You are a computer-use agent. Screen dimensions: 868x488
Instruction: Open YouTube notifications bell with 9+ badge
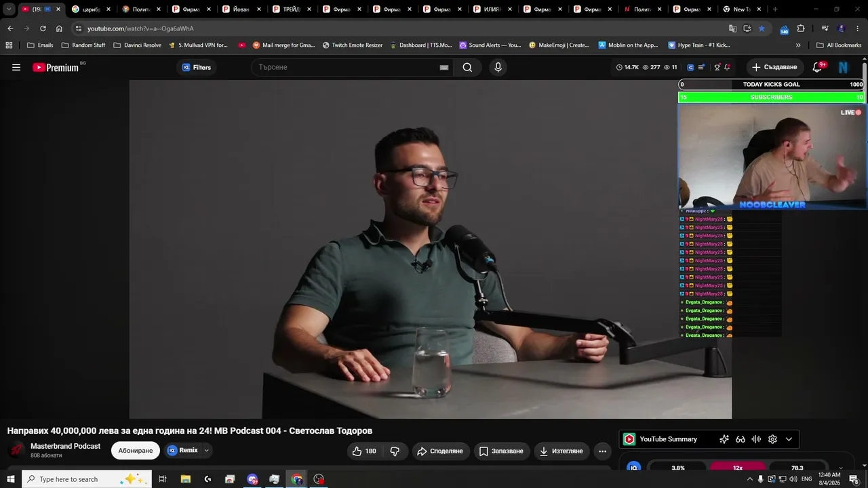[818, 67]
